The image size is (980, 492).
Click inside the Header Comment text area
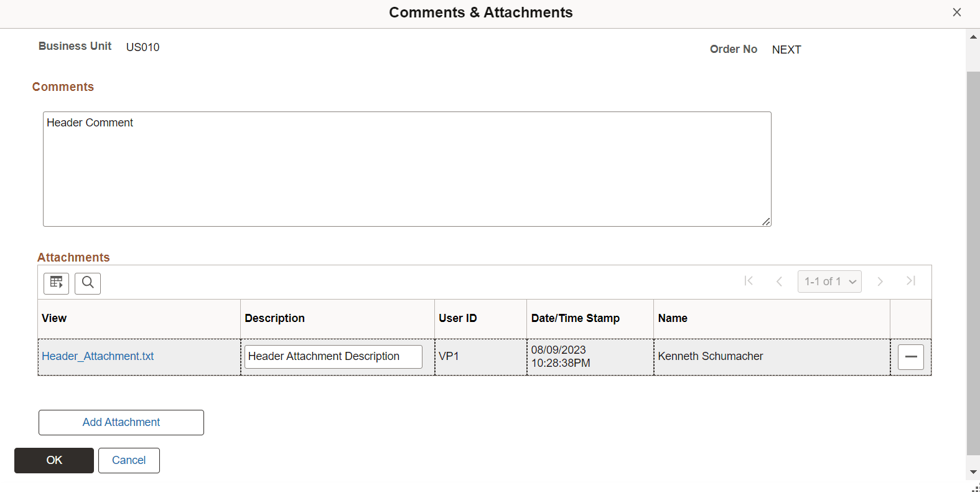tap(407, 169)
